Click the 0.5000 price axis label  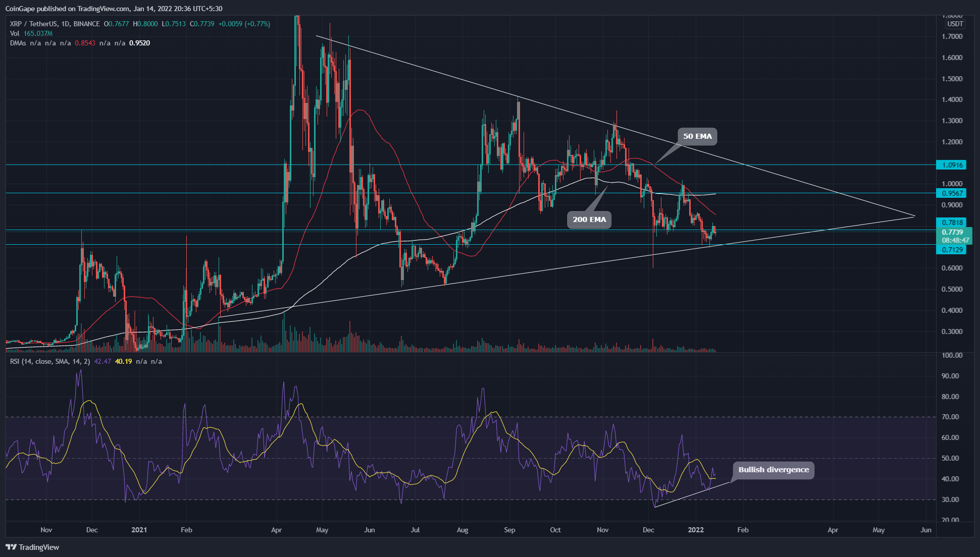pos(952,290)
